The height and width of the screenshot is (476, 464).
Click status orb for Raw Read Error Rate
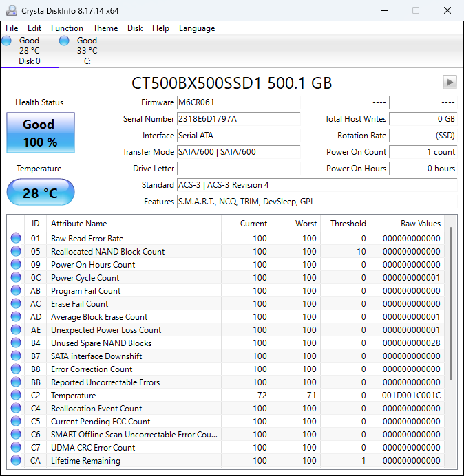click(x=16, y=239)
